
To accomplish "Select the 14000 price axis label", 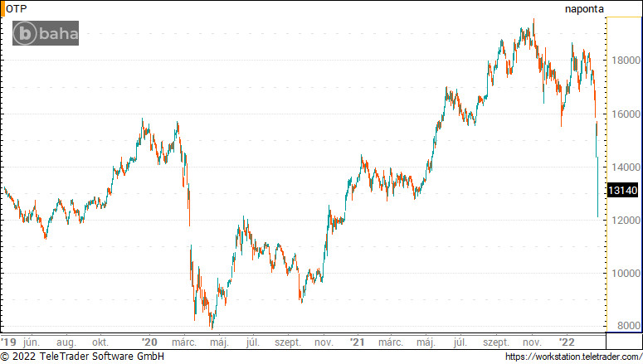I will point(626,167).
